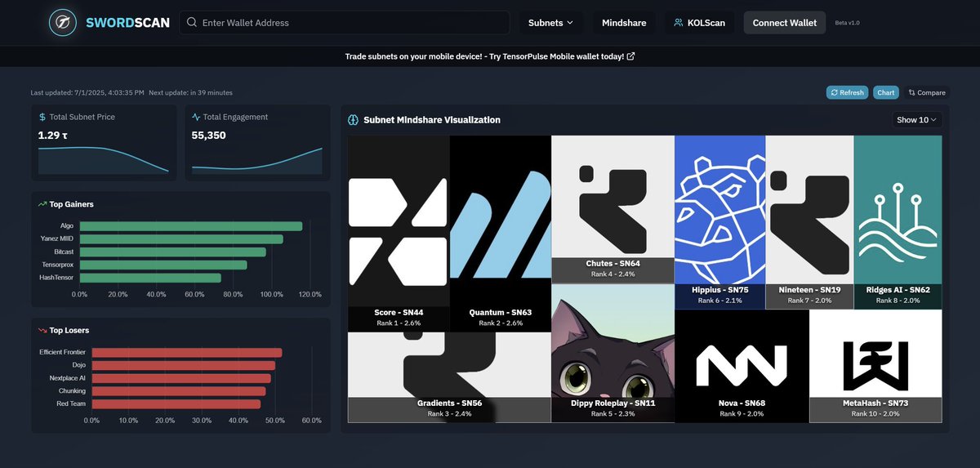Image resolution: width=980 pixels, height=468 pixels.
Task: Click the 1.29 τ price value
Action: (51, 136)
